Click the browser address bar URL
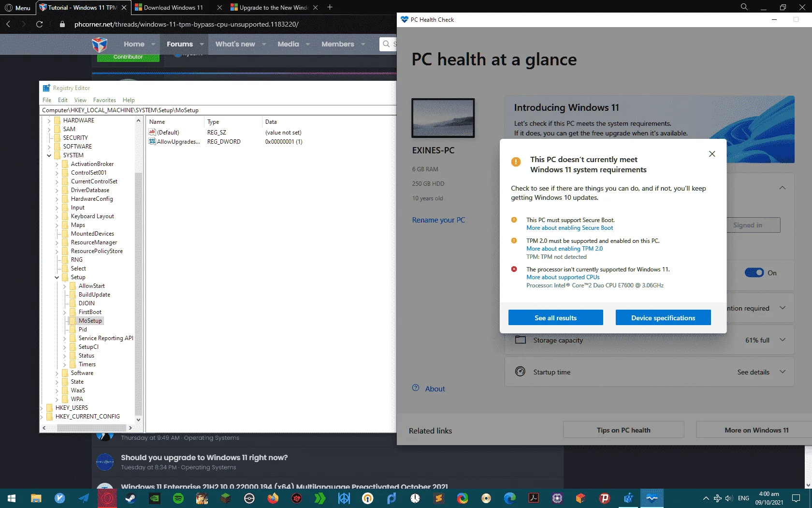 187,24
